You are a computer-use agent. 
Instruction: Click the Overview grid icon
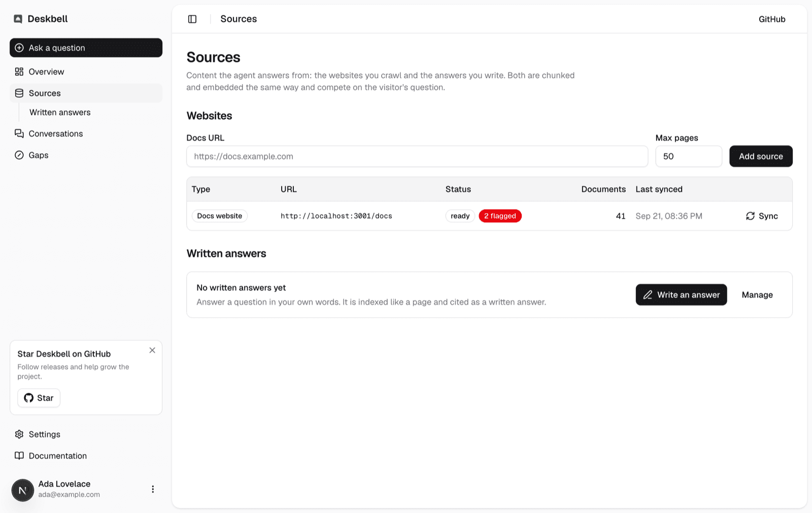(x=19, y=72)
